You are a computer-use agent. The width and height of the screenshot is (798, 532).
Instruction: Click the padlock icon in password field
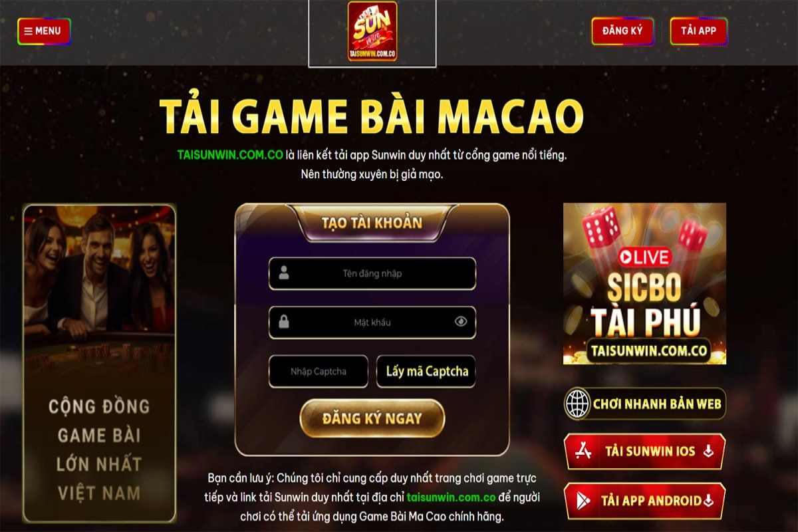(x=284, y=323)
